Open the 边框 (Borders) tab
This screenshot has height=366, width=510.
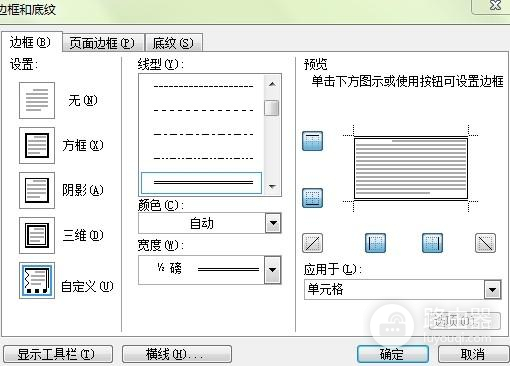(x=31, y=42)
